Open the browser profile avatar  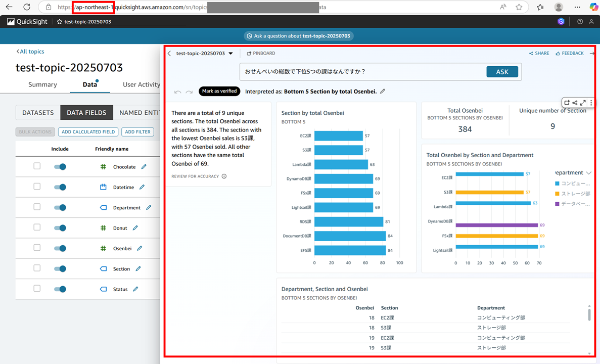point(559,7)
